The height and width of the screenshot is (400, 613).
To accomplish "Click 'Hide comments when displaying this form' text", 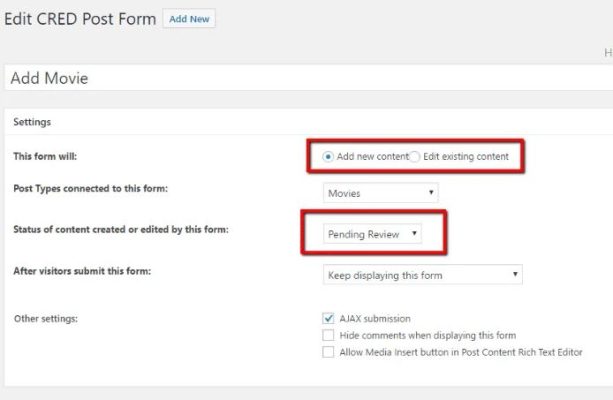I will (x=428, y=336).
